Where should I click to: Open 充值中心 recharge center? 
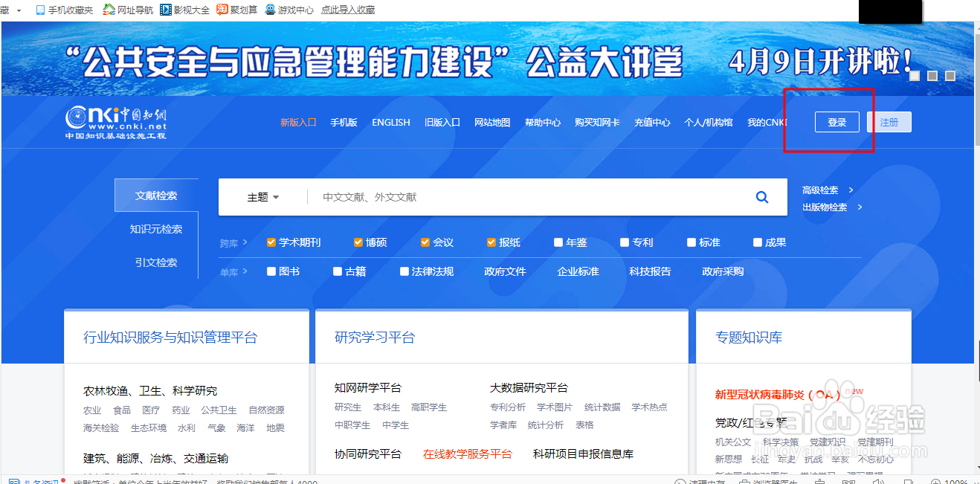pyautogui.click(x=652, y=123)
